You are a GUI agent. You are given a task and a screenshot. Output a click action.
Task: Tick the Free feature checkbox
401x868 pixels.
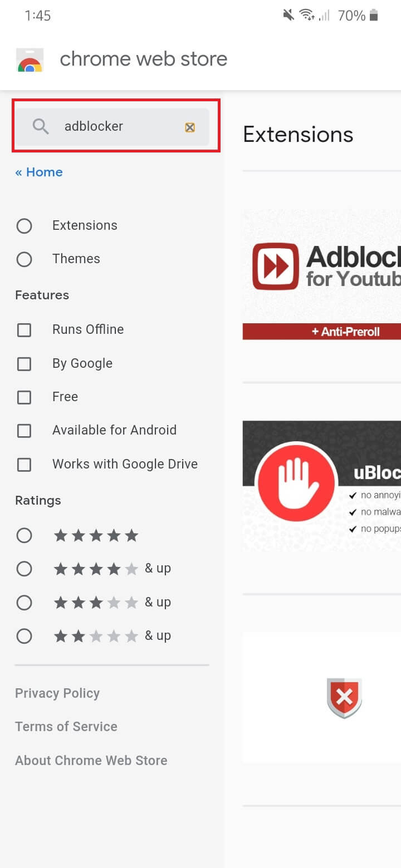(25, 397)
